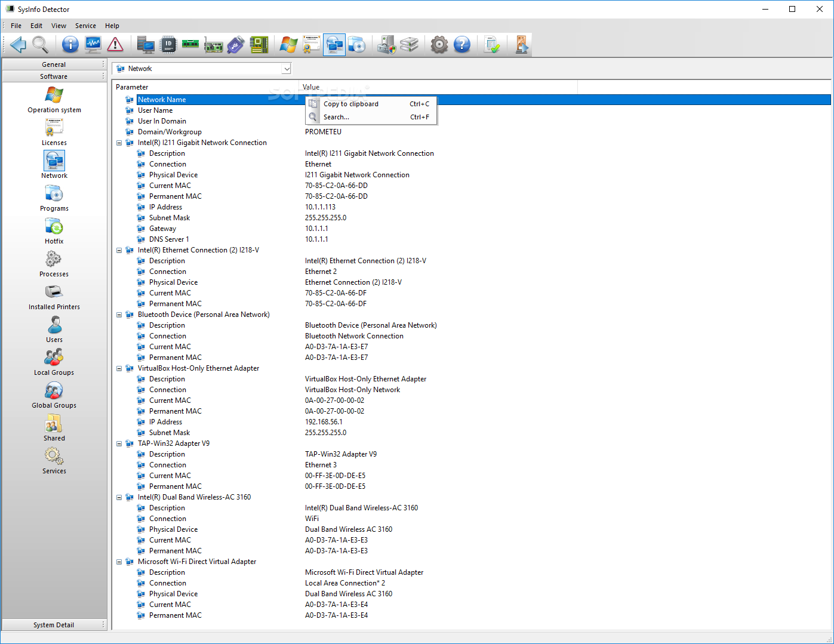
Task: Collapse Intel(R) I211 Gigabit Network Connection node
Action: pos(119,143)
